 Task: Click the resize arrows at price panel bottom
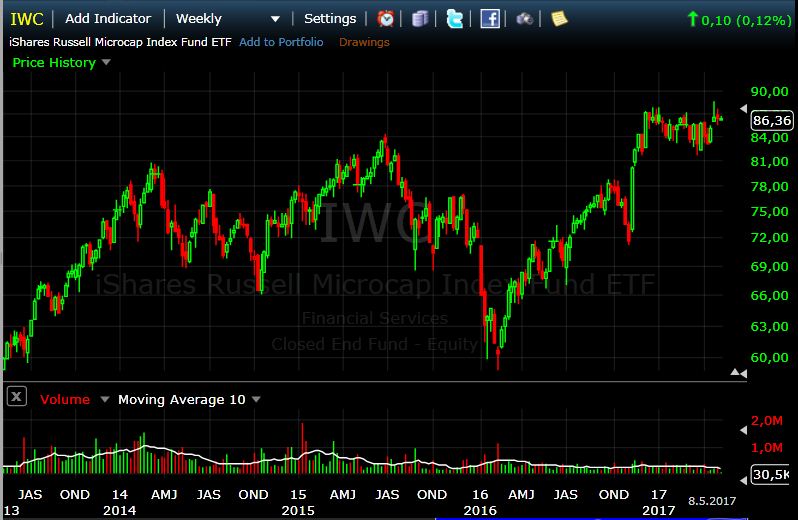coord(738,373)
